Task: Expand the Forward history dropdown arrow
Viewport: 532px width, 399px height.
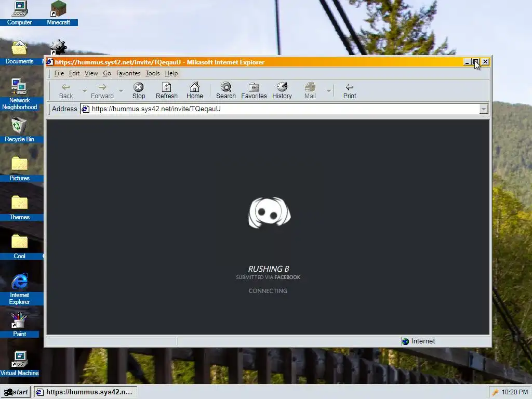Action: point(121,91)
